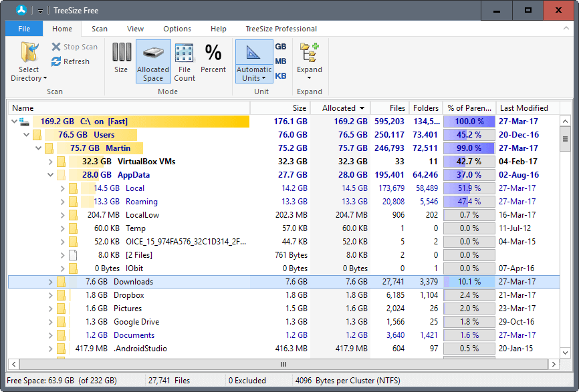579x392 pixels.
Task: Open the Scan ribbon tab
Action: click(x=100, y=29)
